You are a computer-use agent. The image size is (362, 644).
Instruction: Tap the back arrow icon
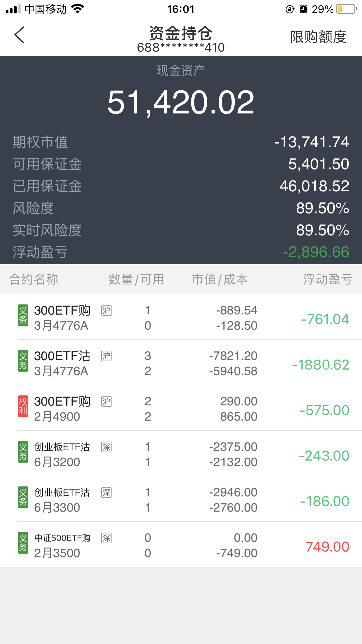(19, 35)
